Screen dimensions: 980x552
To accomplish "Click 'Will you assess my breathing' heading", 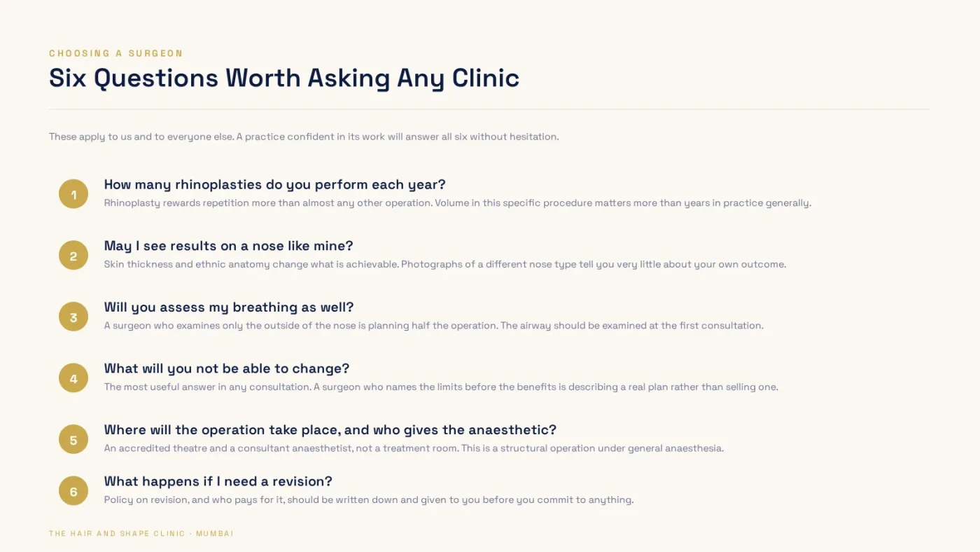I will click(x=229, y=308).
